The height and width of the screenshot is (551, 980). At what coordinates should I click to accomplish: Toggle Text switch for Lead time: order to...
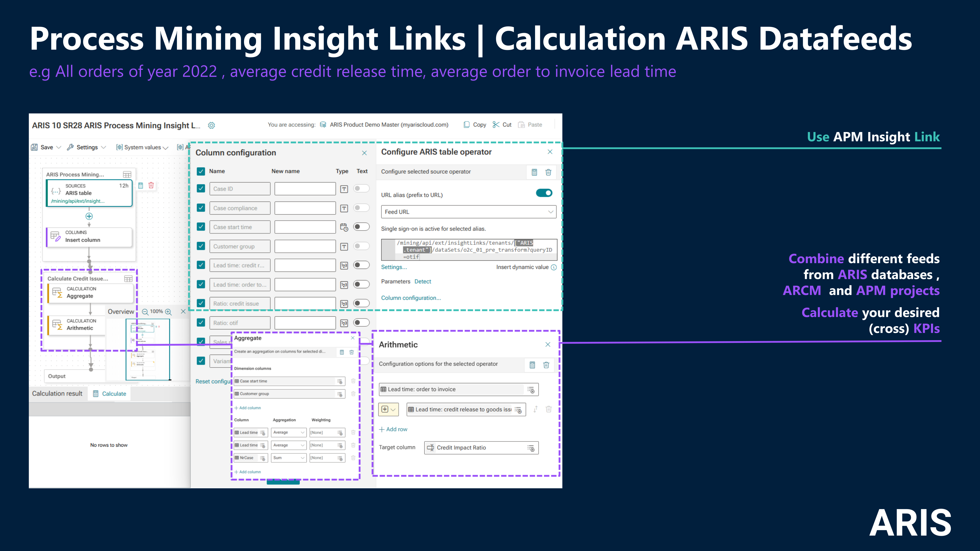click(x=361, y=284)
